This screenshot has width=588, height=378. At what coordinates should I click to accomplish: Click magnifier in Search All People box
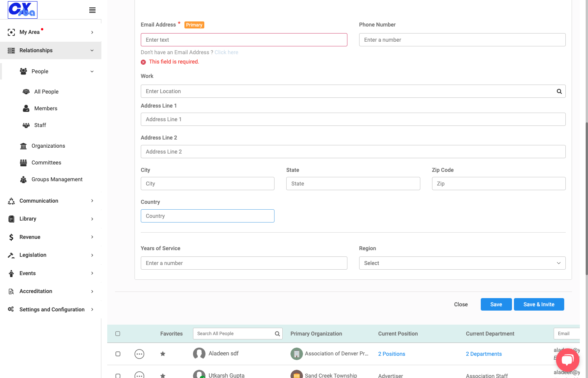pos(277,334)
